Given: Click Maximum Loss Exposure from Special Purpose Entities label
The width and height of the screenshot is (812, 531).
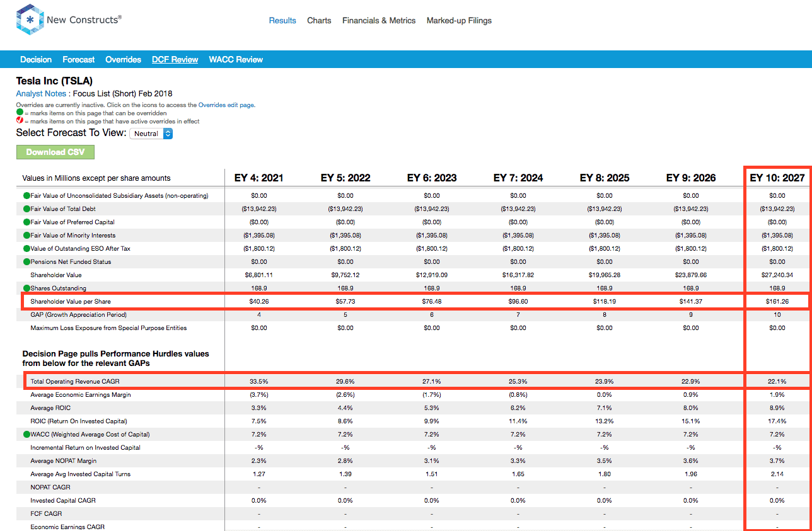Looking at the screenshot, I should click(x=108, y=328).
